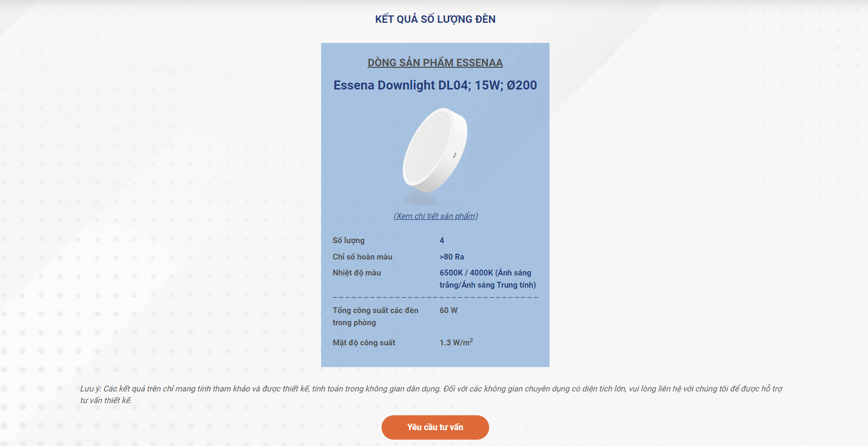Click the dashed divider line in the card
Image resolution: width=868 pixels, height=446 pixels.
tap(435, 297)
